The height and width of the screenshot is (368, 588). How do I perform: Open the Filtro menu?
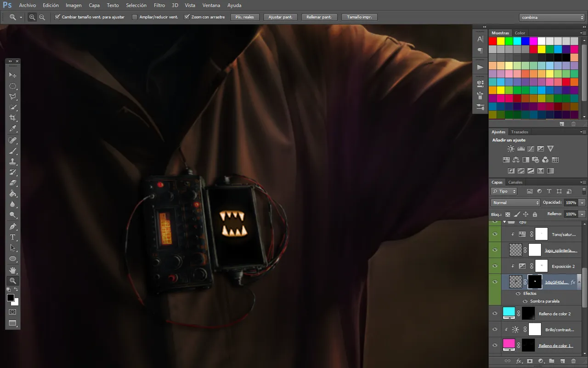click(x=159, y=6)
